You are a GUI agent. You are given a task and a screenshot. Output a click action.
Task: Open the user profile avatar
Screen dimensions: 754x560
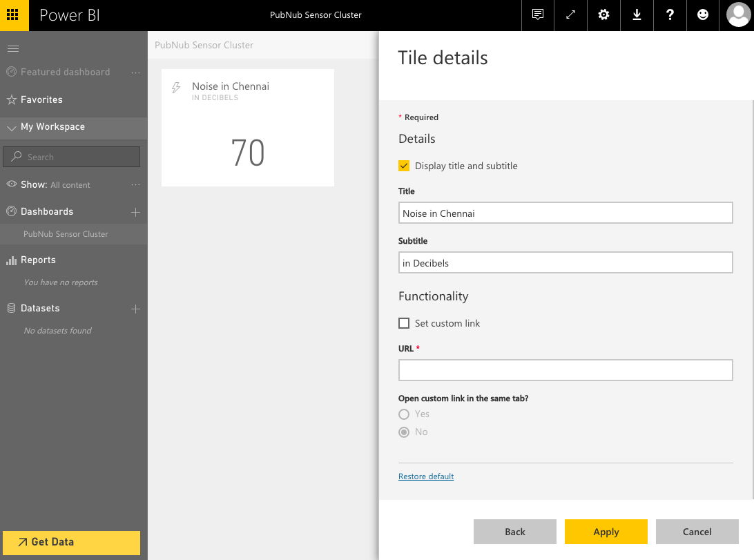tap(738, 15)
